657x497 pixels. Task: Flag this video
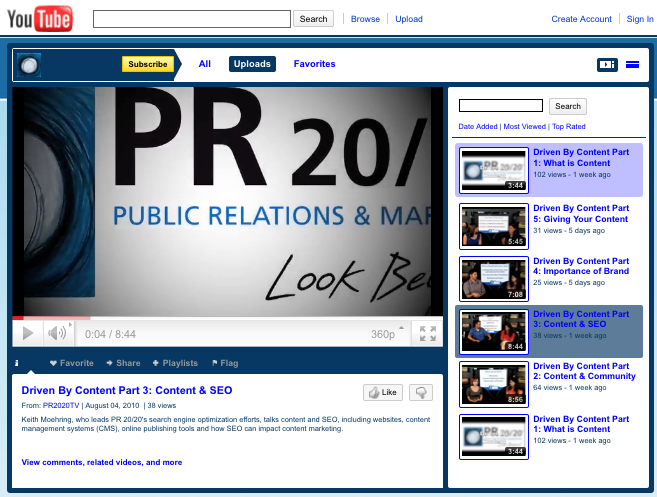(x=225, y=363)
